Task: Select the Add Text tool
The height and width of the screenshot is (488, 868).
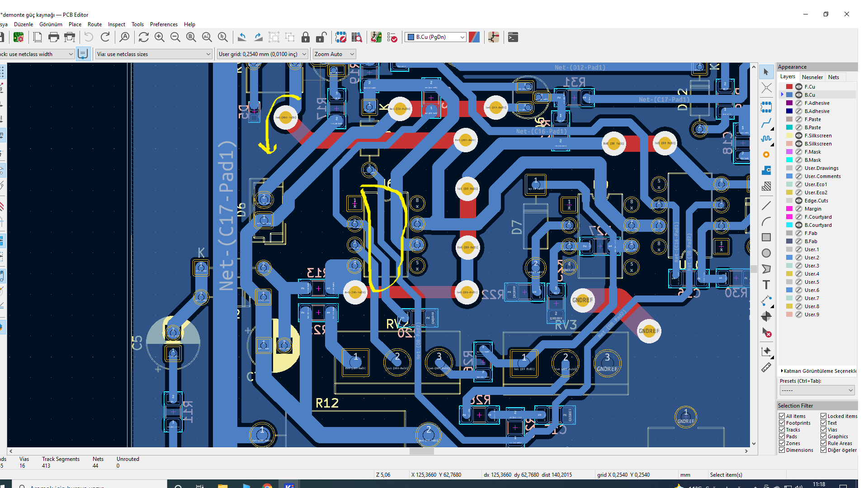Action: point(766,285)
